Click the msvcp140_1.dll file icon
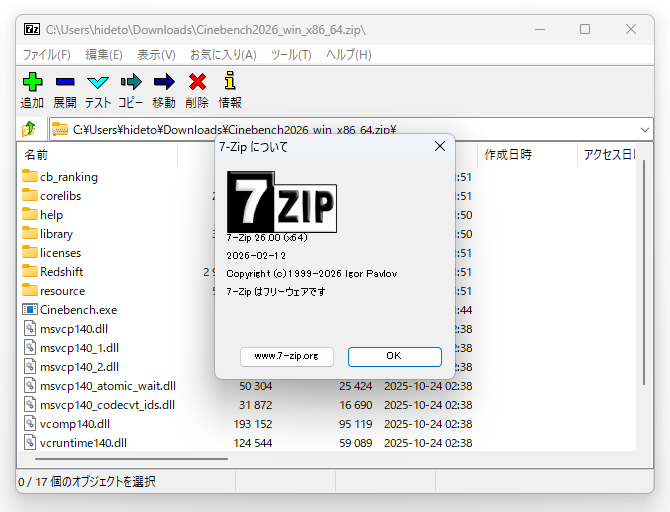 29,347
